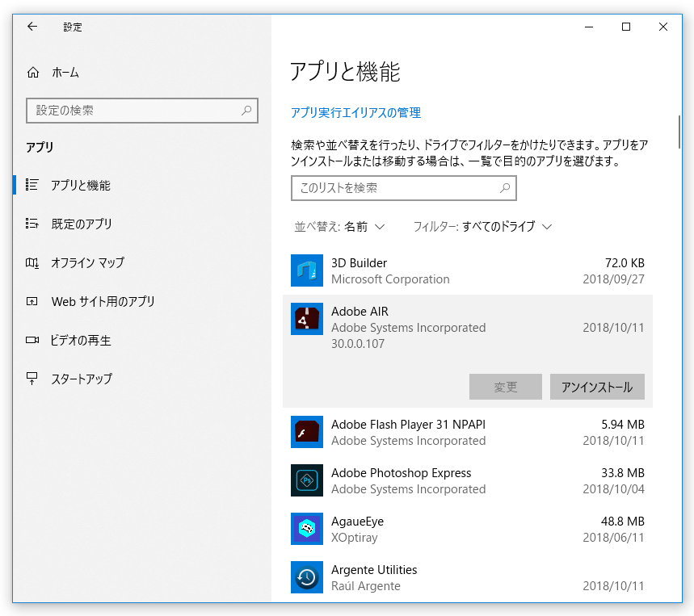Focus the このリストを検索 input field
The height and width of the screenshot is (616, 694).
coord(404,188)
